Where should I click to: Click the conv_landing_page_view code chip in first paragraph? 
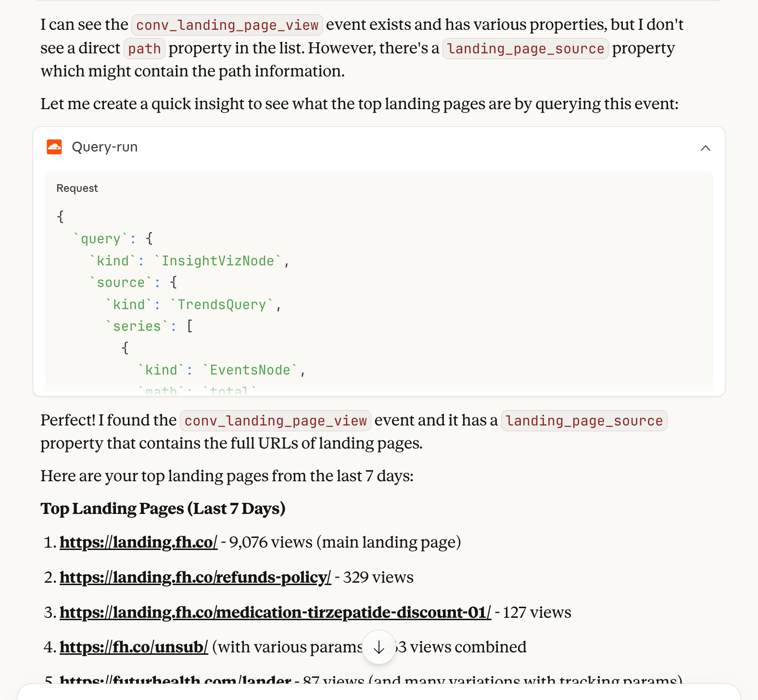click(227, 25)
